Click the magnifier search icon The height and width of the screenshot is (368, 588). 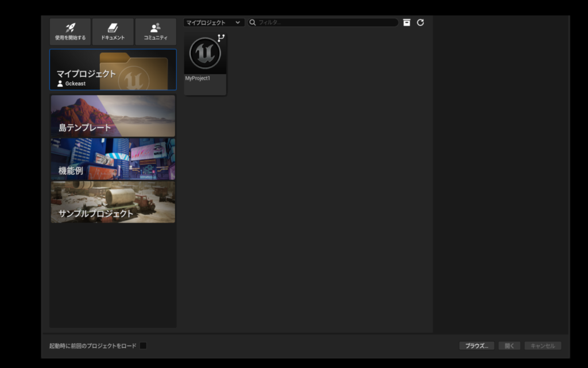(x=253, y=22)
